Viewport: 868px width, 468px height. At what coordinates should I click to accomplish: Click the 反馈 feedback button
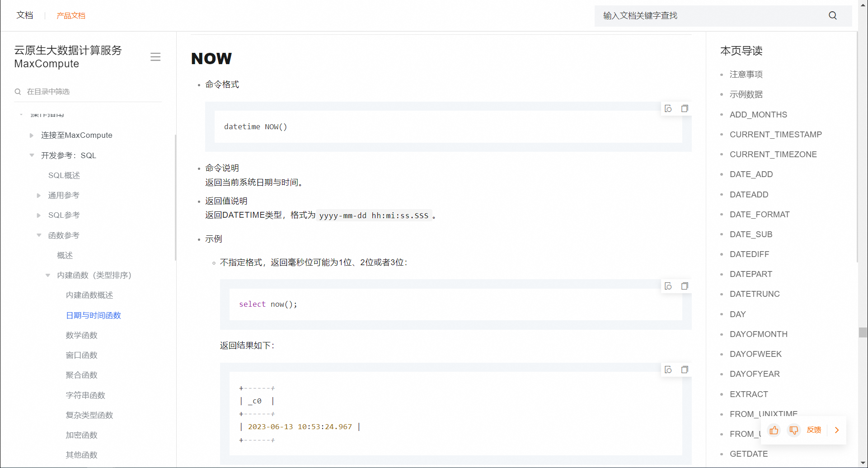click(814, 430)
